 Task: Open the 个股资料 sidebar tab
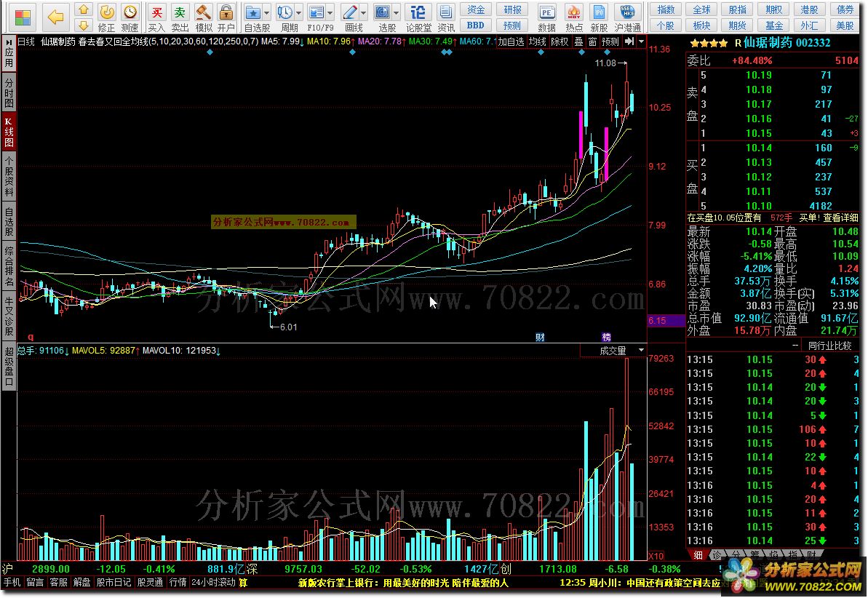click(9, 177)
